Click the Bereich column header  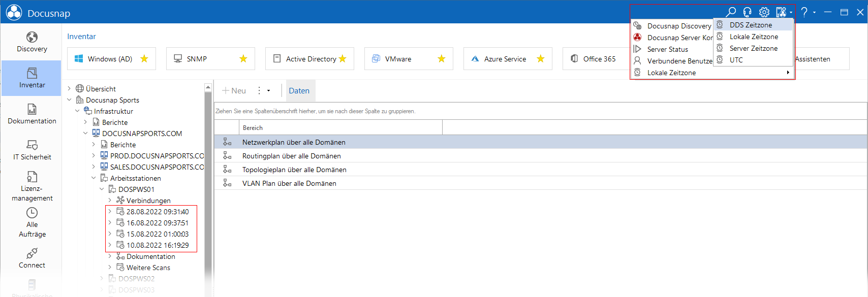coord(340,128)
